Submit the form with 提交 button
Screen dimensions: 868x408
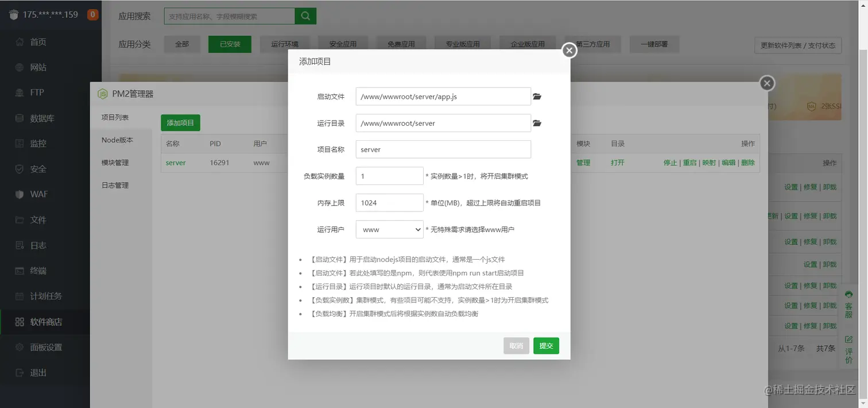(x=545, y=346)
